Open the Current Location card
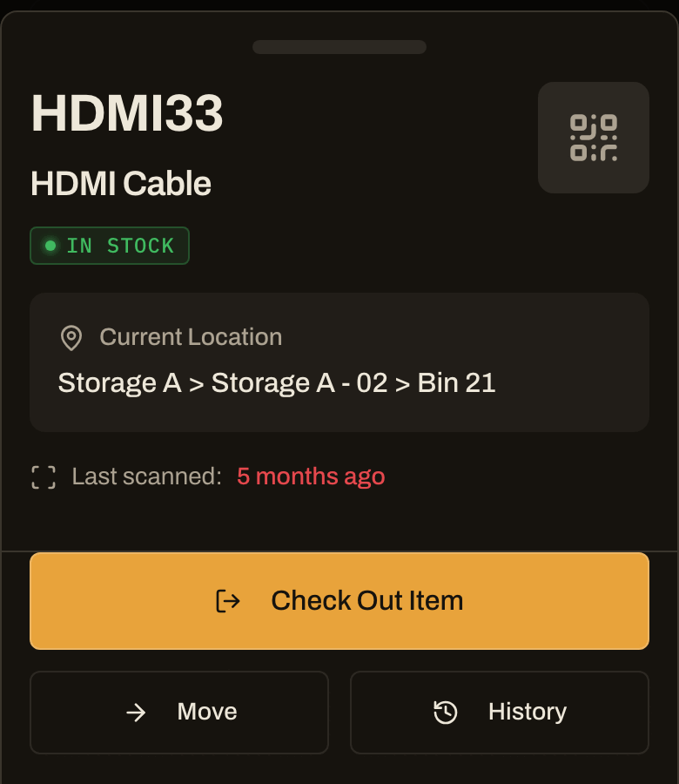This screenshot has width=679, height=784. point(339,362)
